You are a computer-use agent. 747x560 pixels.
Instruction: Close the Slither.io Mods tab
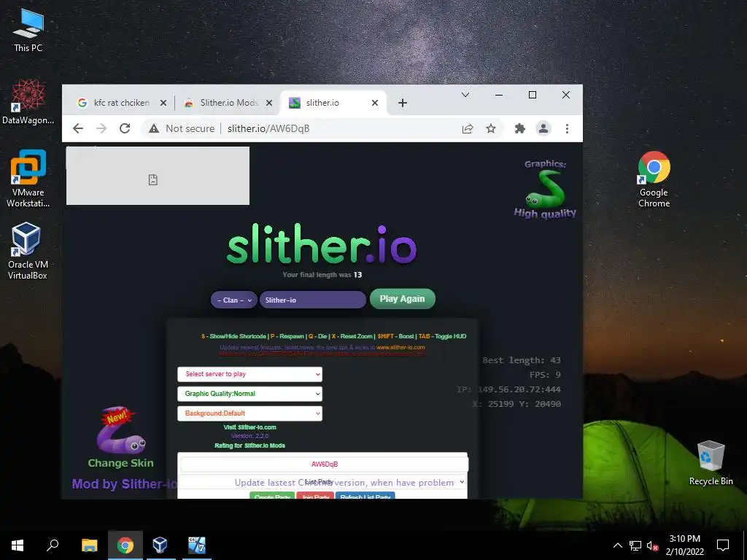coord(269,103)
